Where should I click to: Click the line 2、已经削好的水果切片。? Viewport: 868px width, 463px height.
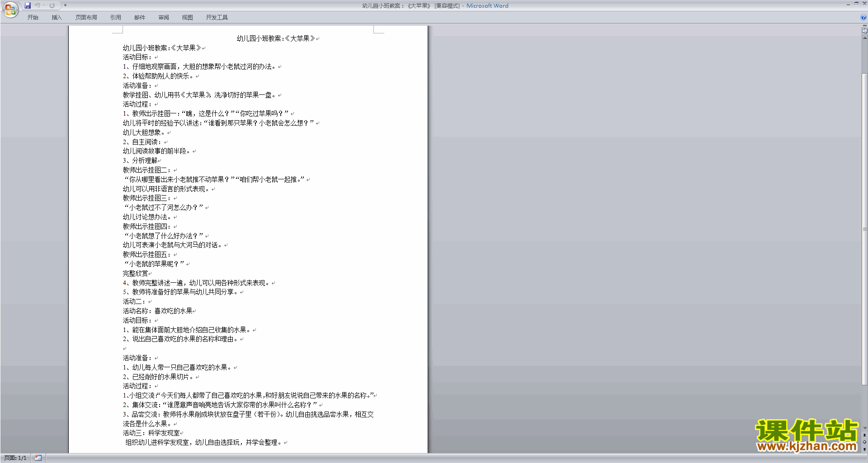coord(158,377)
